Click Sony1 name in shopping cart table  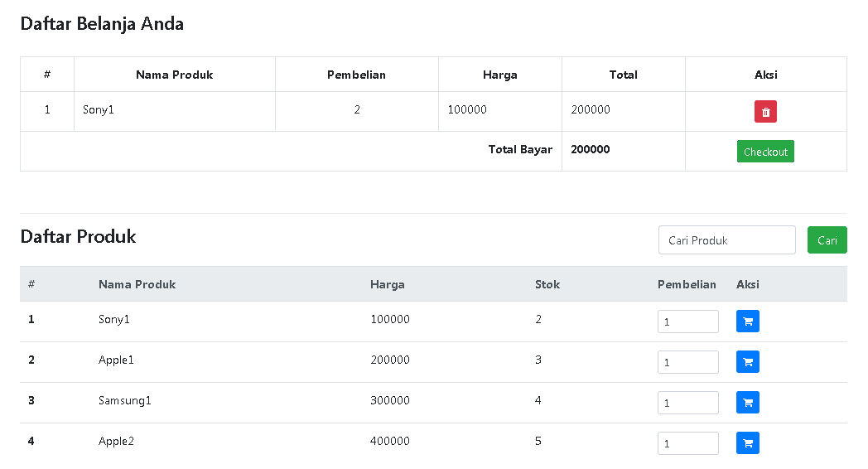pyautogui.click(x=99, y=109)
